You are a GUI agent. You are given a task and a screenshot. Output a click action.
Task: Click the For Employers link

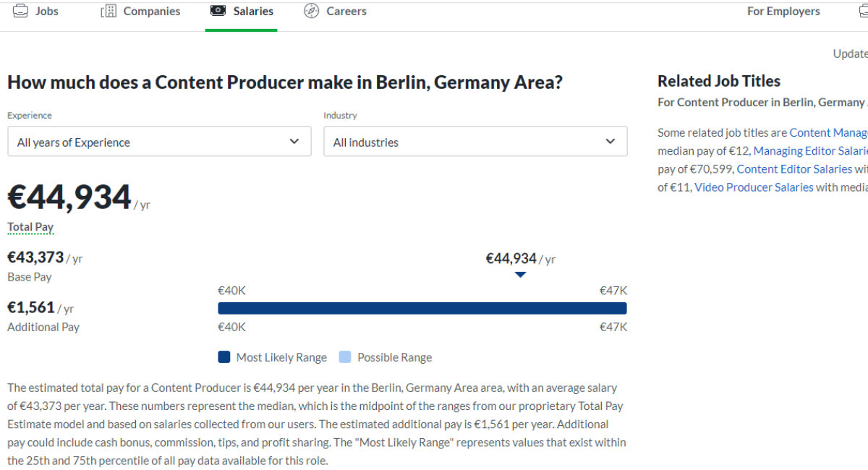pos(783,11)
